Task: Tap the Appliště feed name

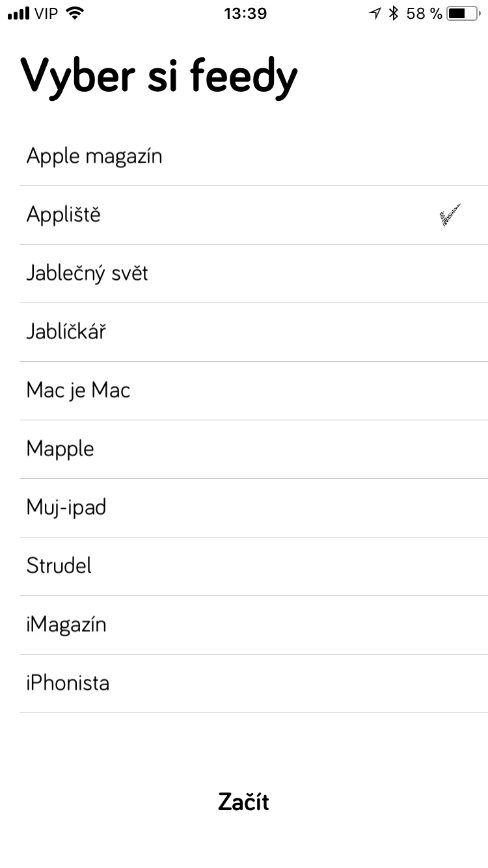Action: coord(64,215)
